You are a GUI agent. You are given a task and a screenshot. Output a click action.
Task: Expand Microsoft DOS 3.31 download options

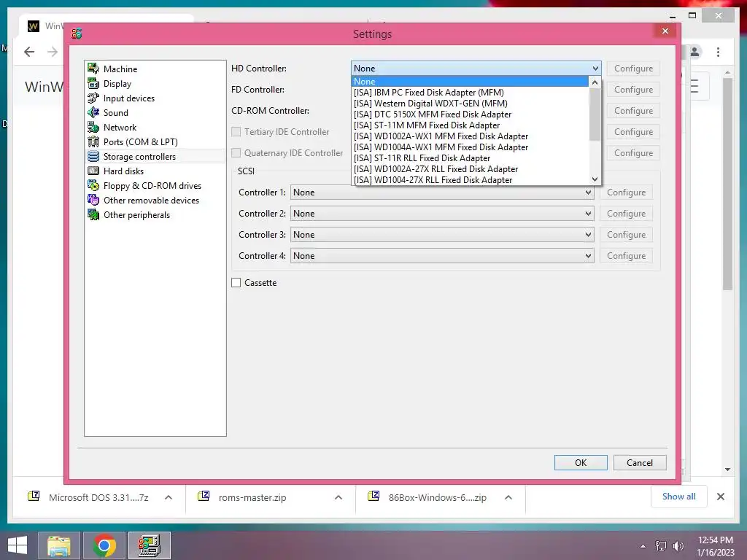169,497
